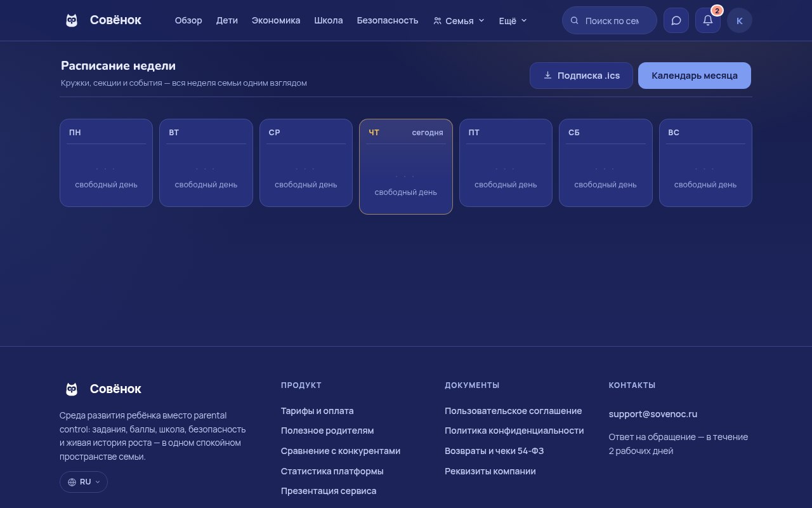Switch to the Экономика section

(x=276, y=20)
